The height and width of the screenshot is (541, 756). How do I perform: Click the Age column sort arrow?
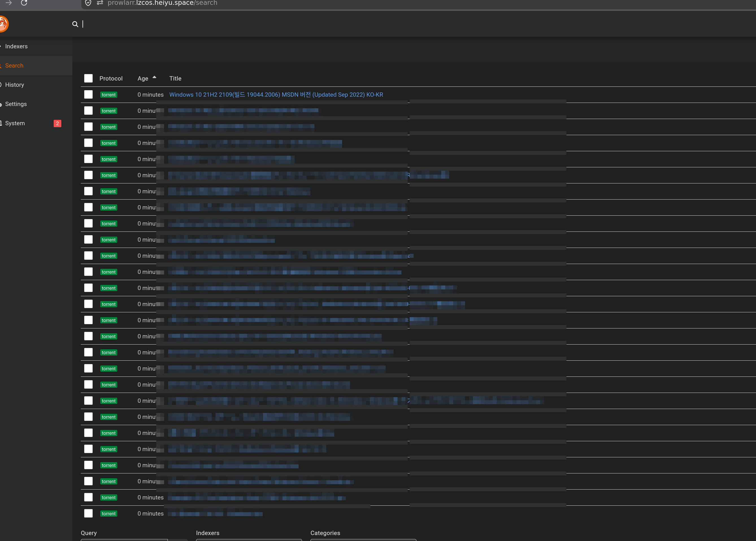pyautogui.click(x=155, y=77)
